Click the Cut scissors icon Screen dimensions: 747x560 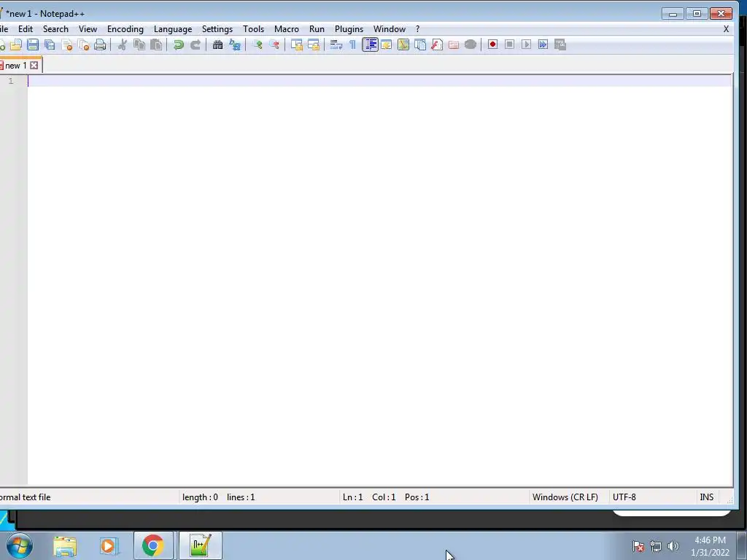tap(123, 44)
